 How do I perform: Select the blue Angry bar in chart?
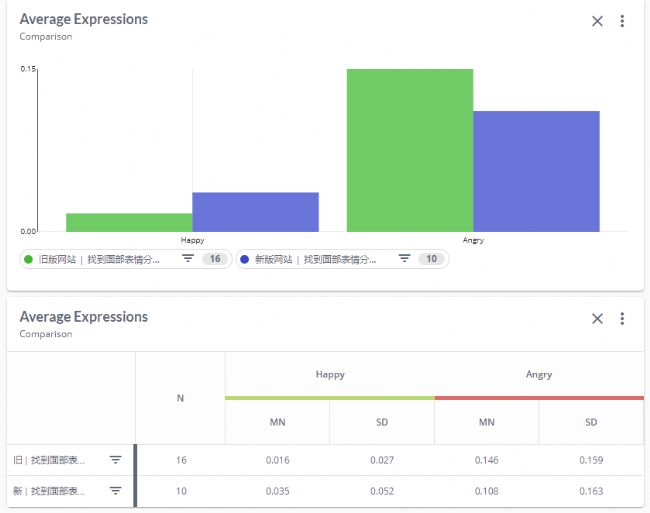[536, 171]
